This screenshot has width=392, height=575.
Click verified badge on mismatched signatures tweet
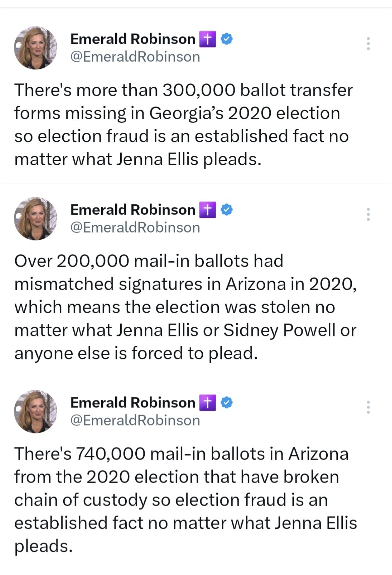[227, 210]
